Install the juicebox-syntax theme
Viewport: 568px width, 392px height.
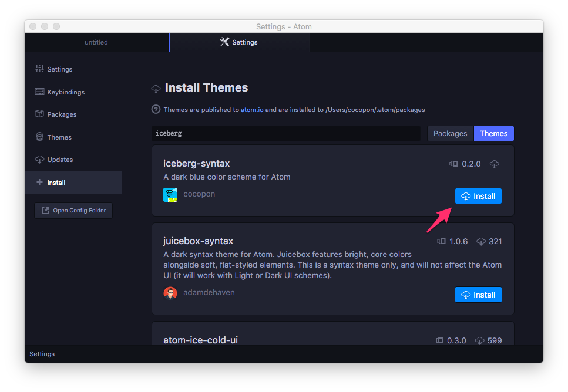point(478,295)
